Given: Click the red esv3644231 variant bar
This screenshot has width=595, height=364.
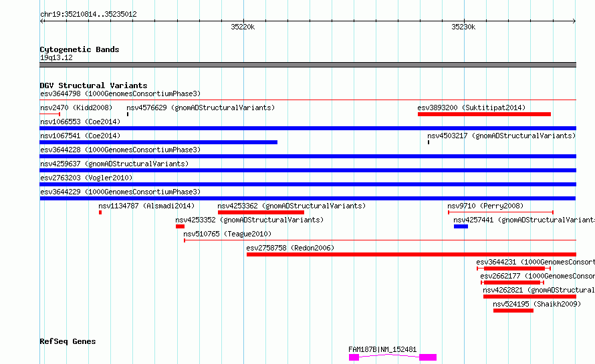Looking at the screenshot, I should click(515, 268).
